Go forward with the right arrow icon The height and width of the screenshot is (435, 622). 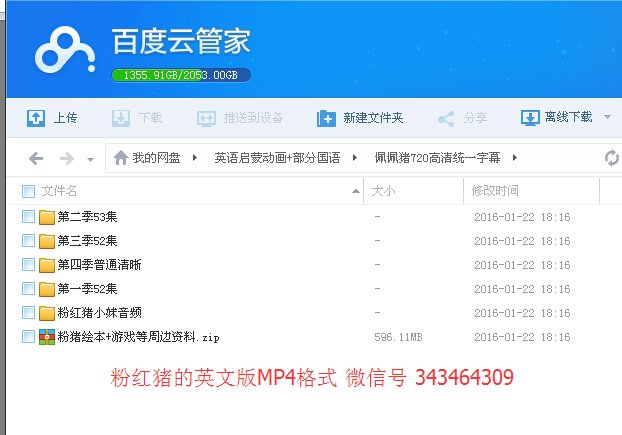pyautogui.click(x=67, y=159)
